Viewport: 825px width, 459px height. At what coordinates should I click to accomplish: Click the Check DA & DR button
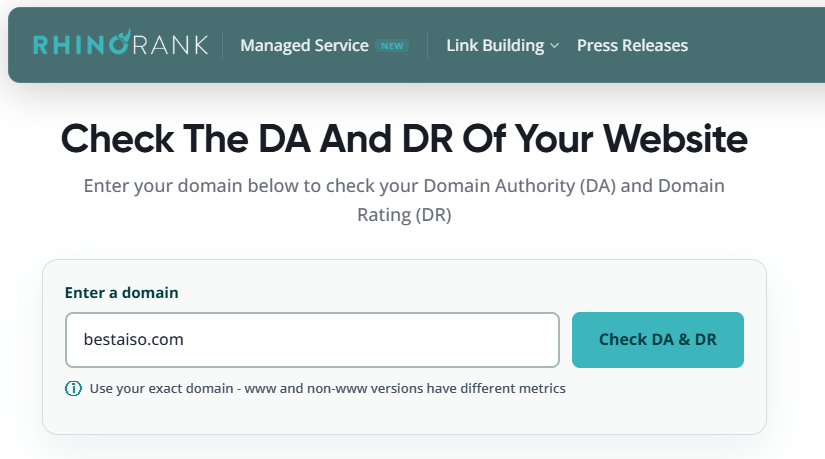point(658,340)
